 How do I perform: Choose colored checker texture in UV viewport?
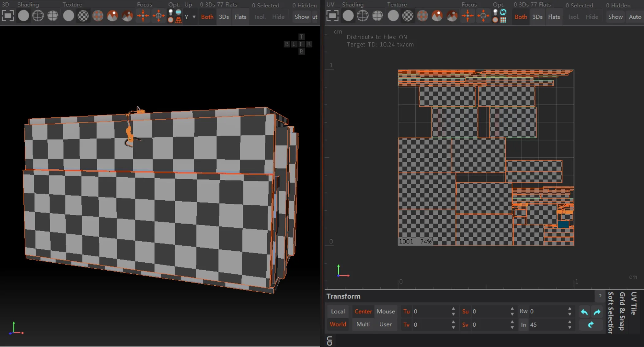pyautogui.click(x=422, y=16)
